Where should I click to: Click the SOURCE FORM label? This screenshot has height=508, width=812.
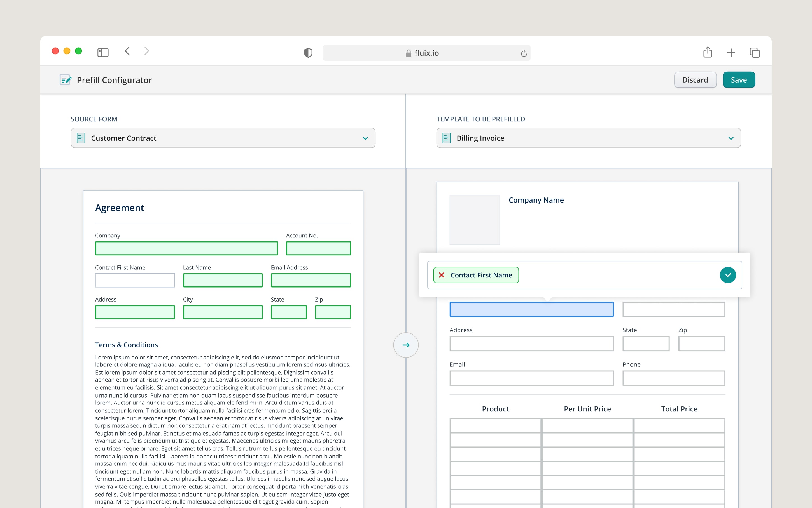94,119
